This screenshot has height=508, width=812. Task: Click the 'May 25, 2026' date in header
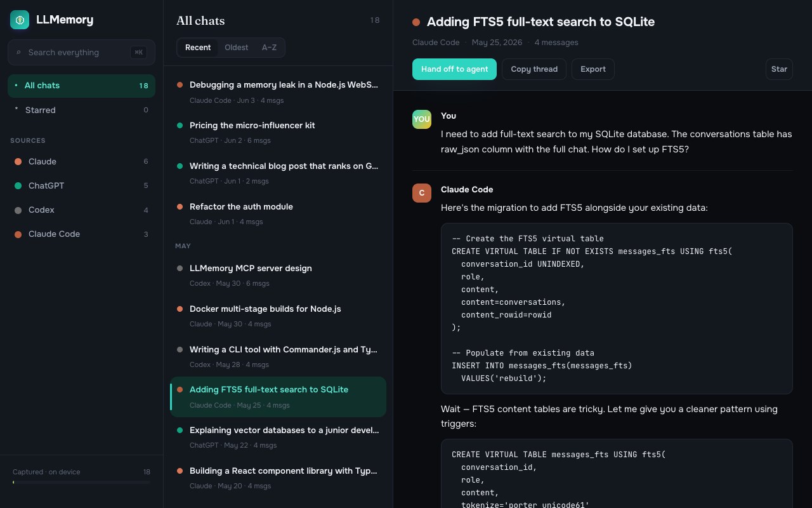[497, 43]
